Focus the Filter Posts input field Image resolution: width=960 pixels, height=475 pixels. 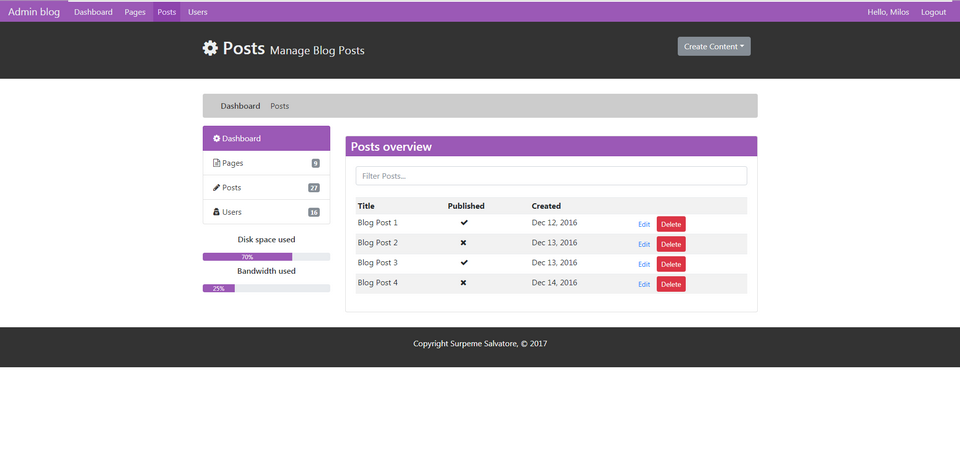pyautogui.click(x=551, y=176)
